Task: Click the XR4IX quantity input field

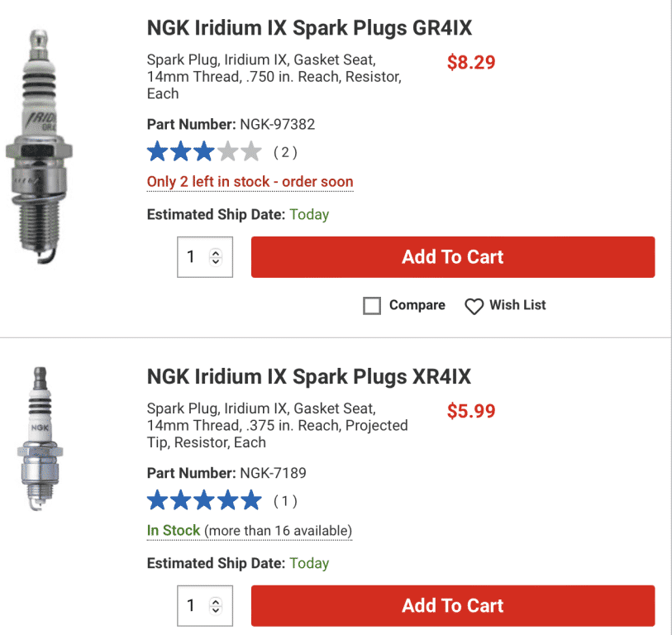Action: point(192,606)
